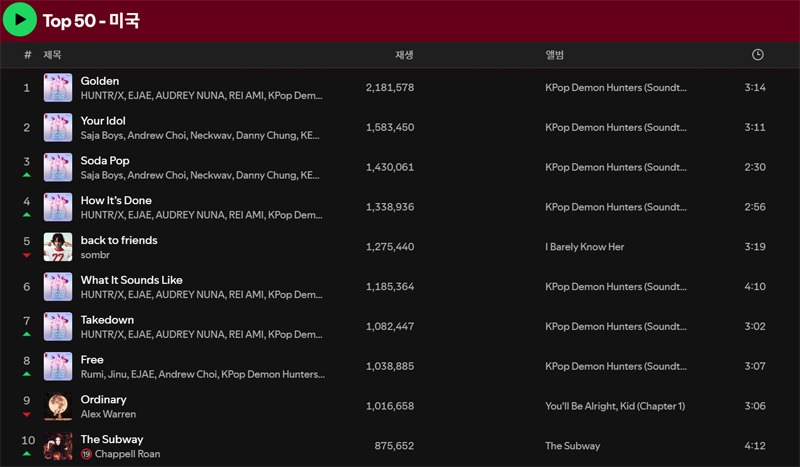The width and height of the screenshot is (800, 467).
Task: Open artist Chappell Roan under The Subway
Action: (128, 454)
